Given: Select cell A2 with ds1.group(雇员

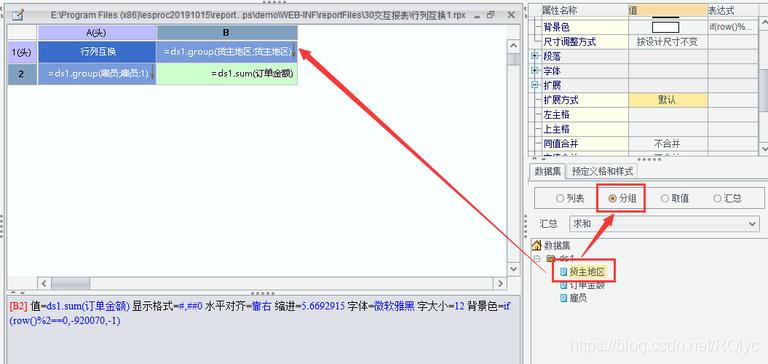Looking at the screenshot, I should (x=97, y=74).
